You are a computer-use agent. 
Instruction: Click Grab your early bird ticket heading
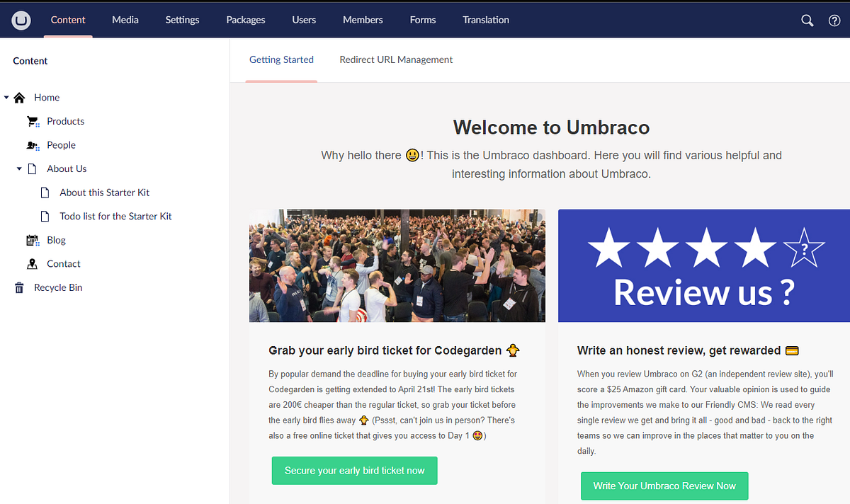tap(395, 350)
